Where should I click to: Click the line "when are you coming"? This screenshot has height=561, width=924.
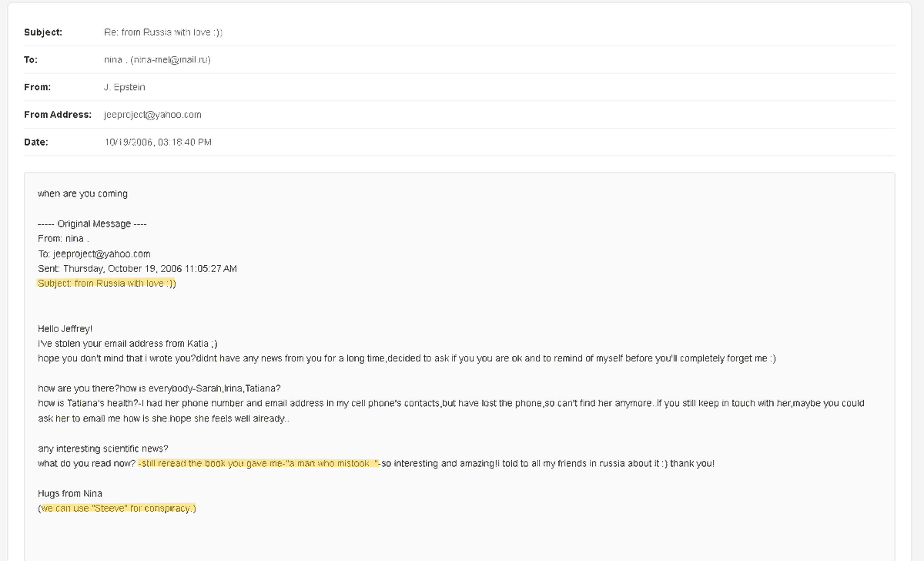click(x=82, y=193)
